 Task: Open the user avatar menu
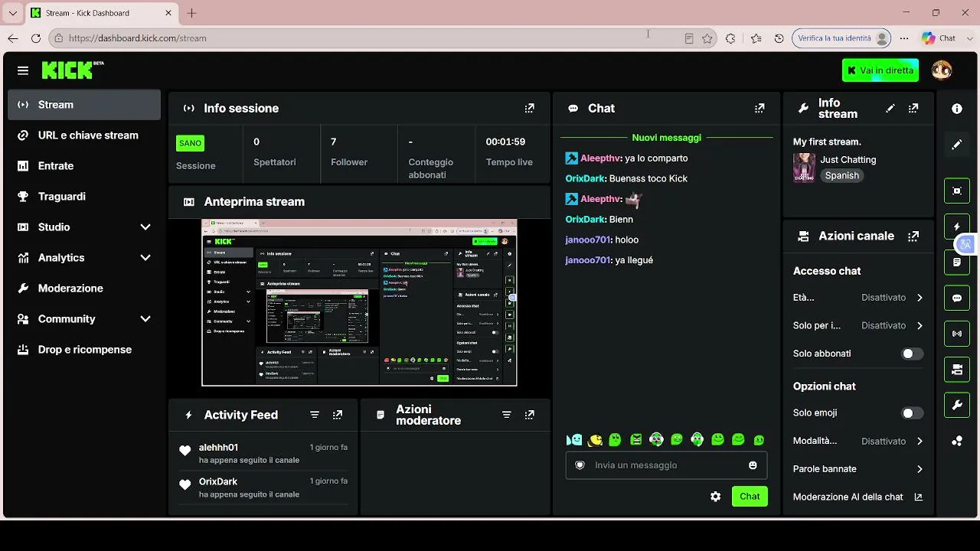[942, 70]
